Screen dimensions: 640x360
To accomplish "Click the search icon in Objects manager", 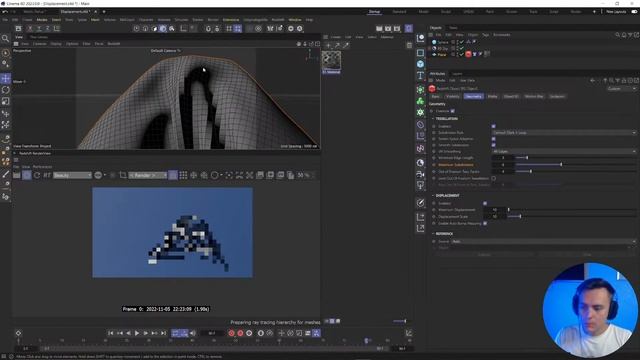I will pos(618,35).
